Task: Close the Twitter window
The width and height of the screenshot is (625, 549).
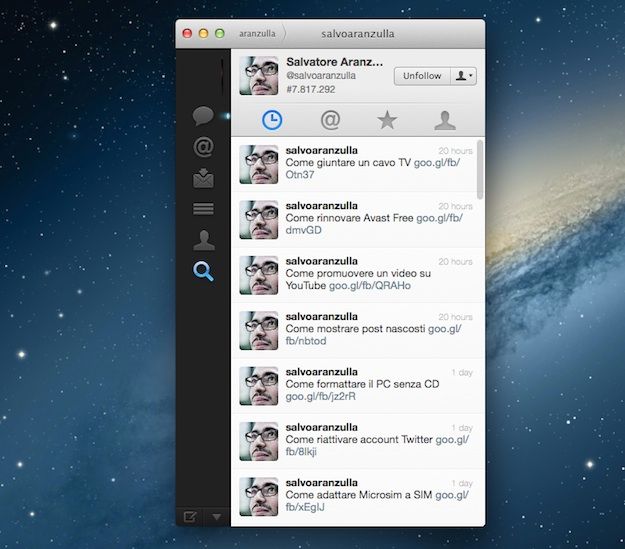Action: click(187, 33)
